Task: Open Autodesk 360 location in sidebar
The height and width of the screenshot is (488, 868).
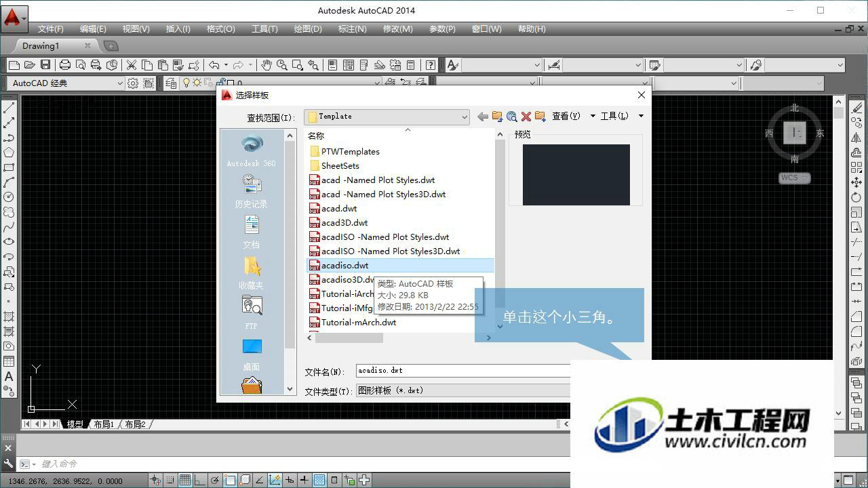Action: point(252,150)
